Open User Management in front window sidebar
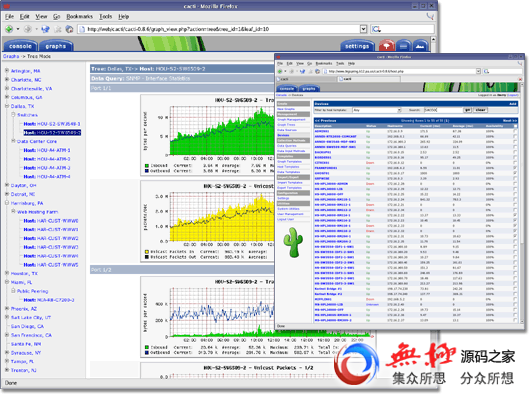The height and width of the screenshot is (394, 530). [x=290, y=214]
